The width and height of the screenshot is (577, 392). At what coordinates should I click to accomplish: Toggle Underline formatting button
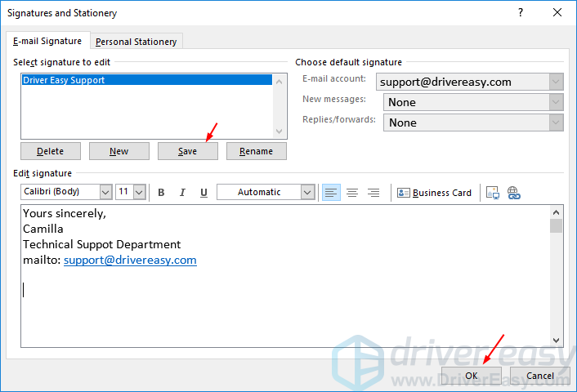pyautogui.click(x=204, y=192)
